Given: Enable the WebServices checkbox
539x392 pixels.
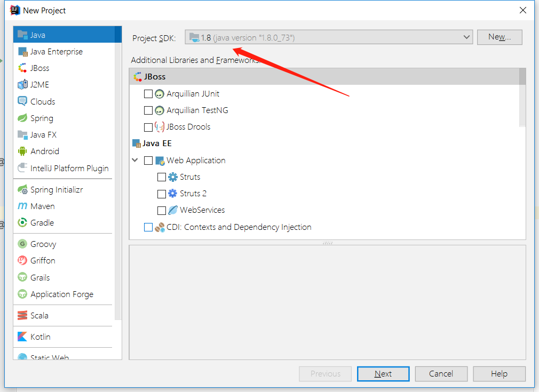Looking at the screenshot, I should tap(162, 210).
